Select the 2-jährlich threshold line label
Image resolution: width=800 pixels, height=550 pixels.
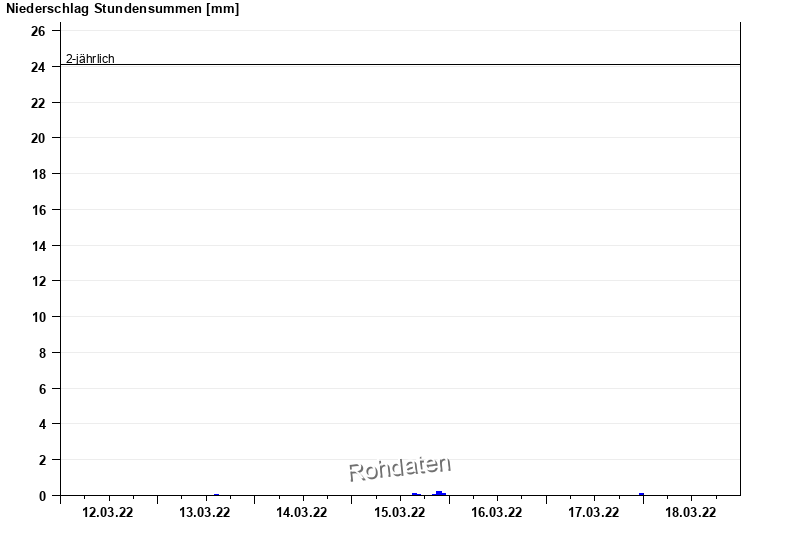[x=90, y=59]
